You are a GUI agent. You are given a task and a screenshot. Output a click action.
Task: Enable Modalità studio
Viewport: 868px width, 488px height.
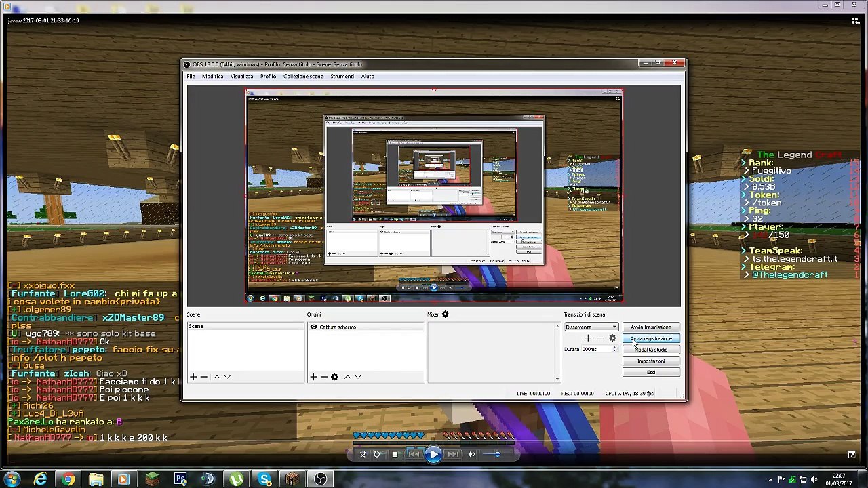point(651,350)
